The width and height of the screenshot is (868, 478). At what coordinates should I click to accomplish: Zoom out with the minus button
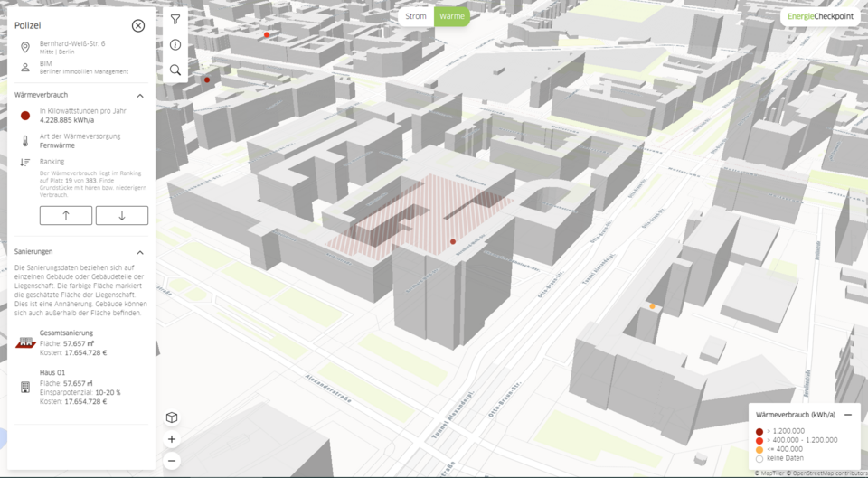[x=172, y=460]
